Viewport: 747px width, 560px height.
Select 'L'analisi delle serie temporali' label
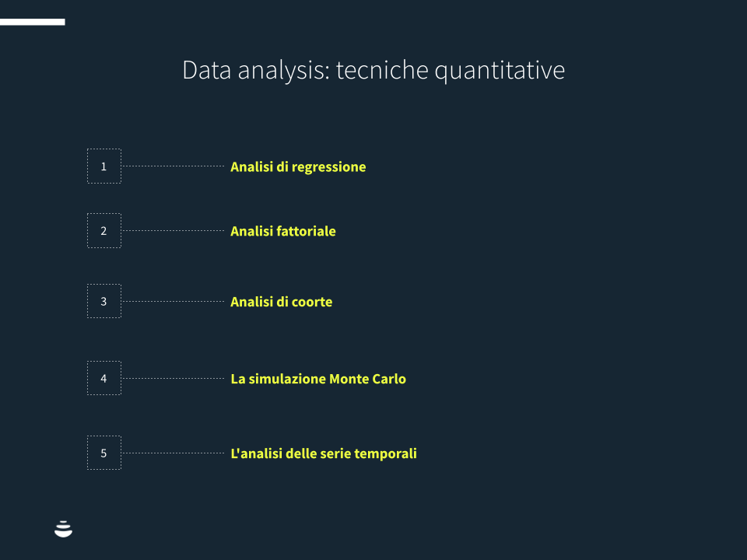324,453
